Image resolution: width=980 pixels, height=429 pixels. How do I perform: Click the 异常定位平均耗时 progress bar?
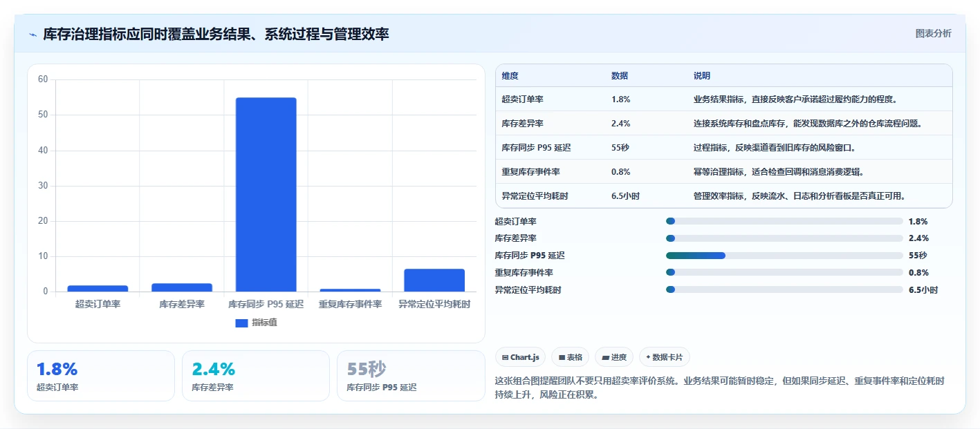point(784,290)
